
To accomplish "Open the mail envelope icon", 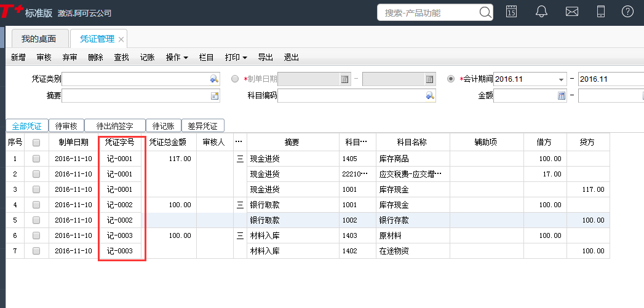I will [571, 12].
